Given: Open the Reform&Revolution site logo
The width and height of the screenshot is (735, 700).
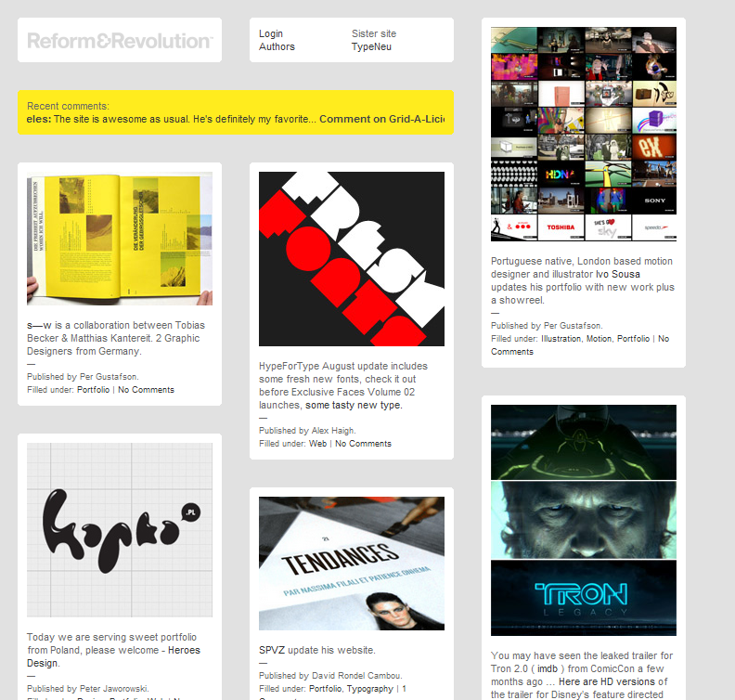Looking at the screenshot, I should tap(120, 41).
